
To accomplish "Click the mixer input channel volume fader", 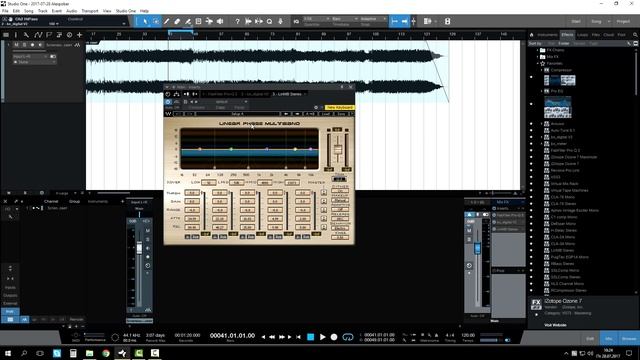I will 139,248.
